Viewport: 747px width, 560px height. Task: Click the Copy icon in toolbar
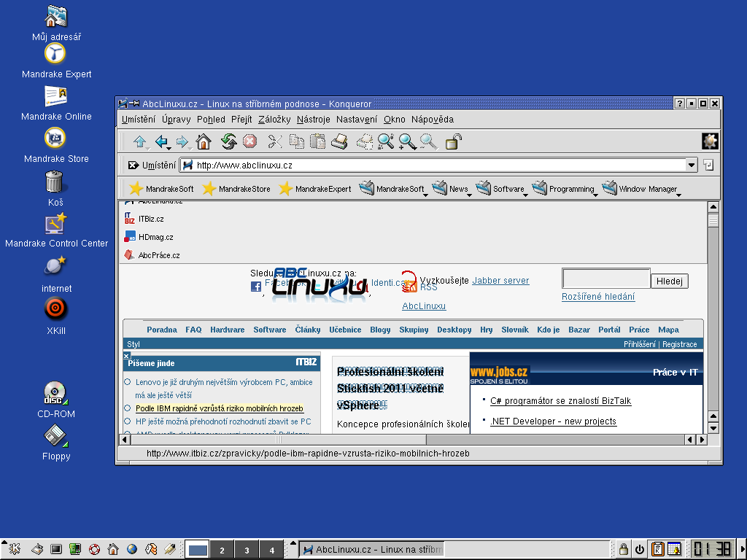(297, 141)
